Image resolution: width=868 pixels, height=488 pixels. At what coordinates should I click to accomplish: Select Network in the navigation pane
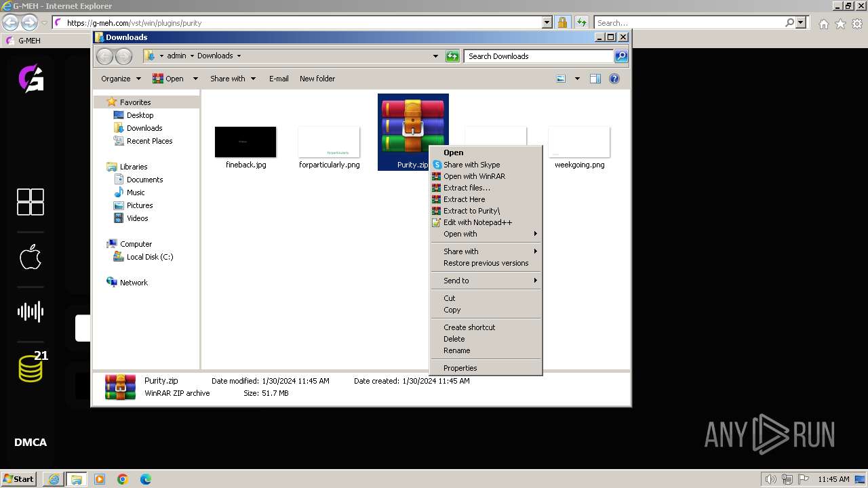(x=127, y=283)
